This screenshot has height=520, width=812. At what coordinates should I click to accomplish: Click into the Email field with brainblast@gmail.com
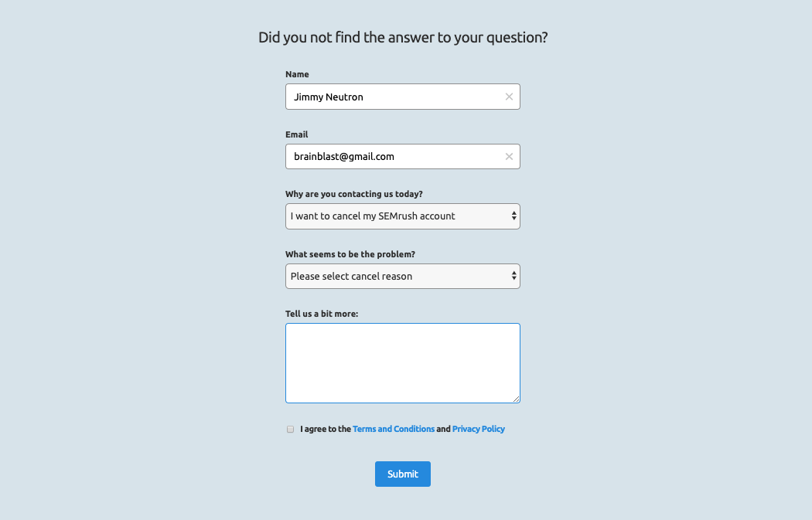point(403,157)
